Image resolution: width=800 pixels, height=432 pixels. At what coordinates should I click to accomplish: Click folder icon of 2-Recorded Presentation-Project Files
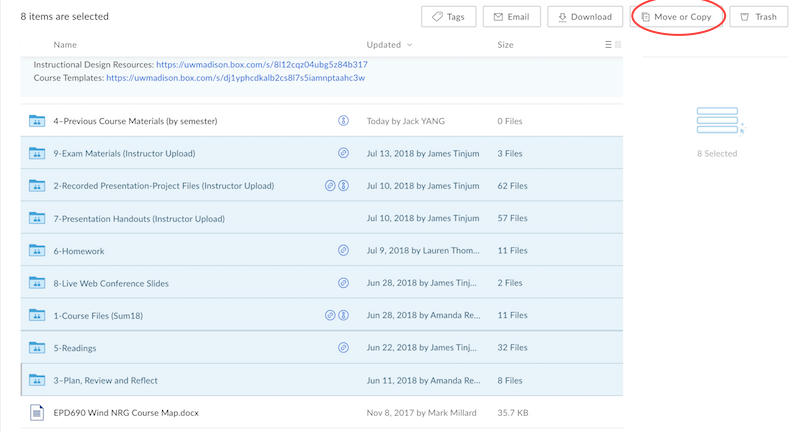tap(37, 186)
